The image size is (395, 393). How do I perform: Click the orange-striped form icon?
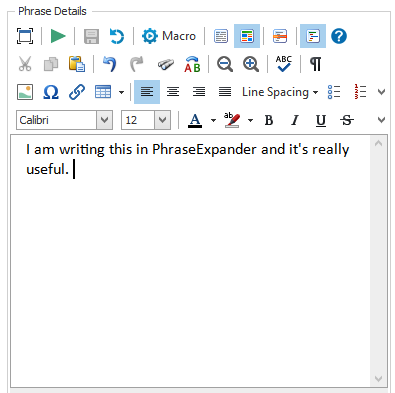click(x=280, y=36)
